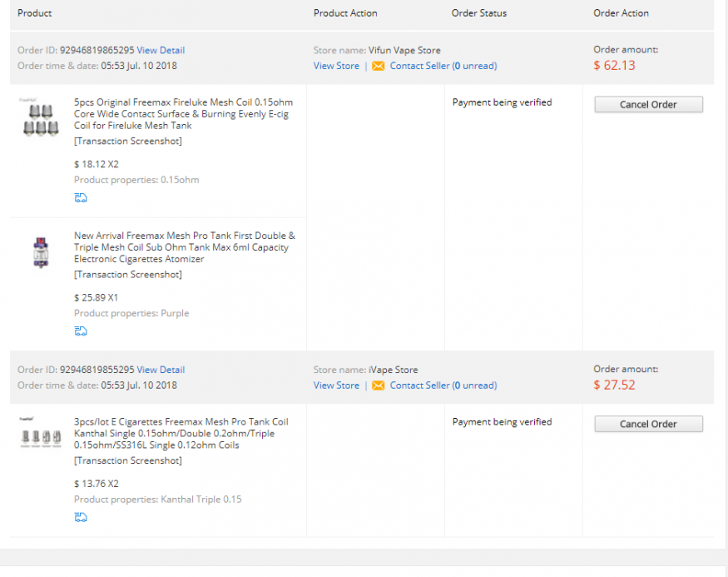Open View Store link for iVape Store
This screenshot has width=728, height=577.
click(x=336, y=385)
